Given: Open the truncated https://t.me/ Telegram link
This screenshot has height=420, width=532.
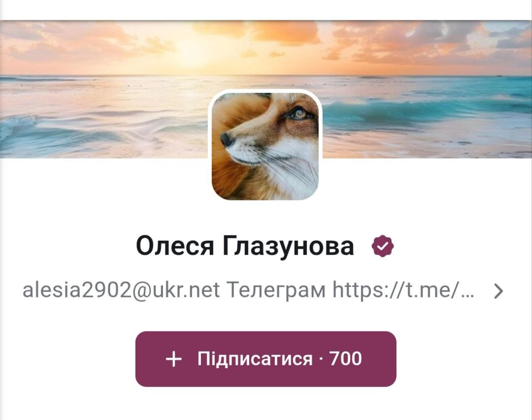Looking at the screenshot, I should tap(403, 291).
